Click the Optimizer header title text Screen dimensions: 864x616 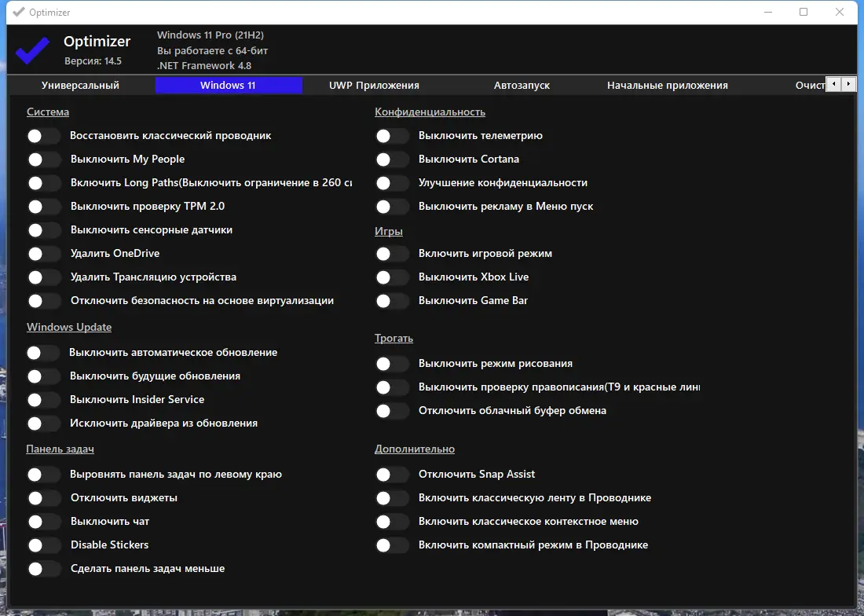tap(97, 42)
